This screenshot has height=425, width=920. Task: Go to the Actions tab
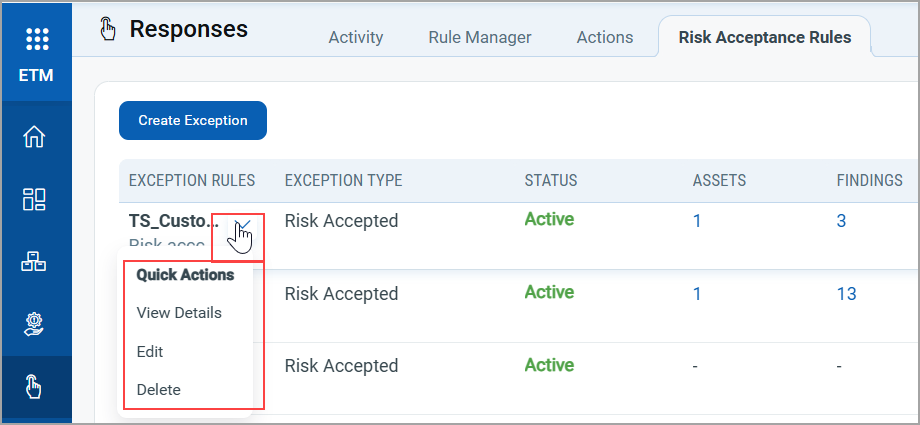tap(605, 38)
